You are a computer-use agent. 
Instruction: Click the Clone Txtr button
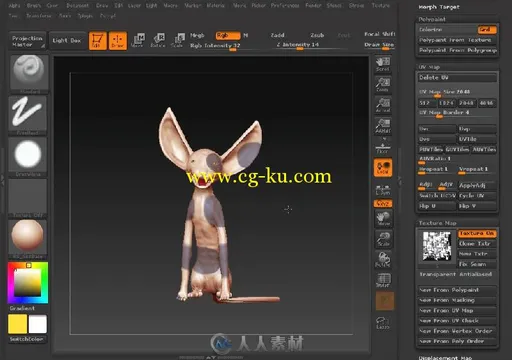(477, 244)
